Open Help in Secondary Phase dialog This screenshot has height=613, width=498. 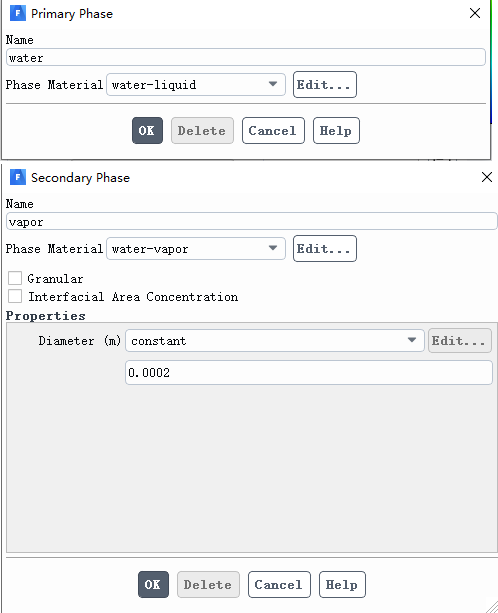pyautogui.click(x=342, y=584)
